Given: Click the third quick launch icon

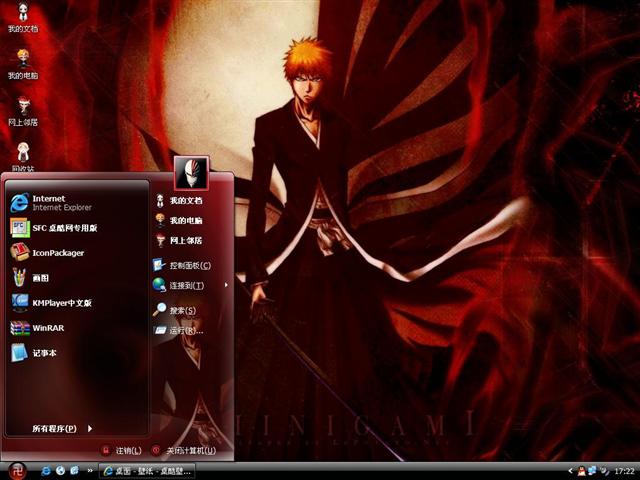Looking at the screenshot, I should (74, 471).
